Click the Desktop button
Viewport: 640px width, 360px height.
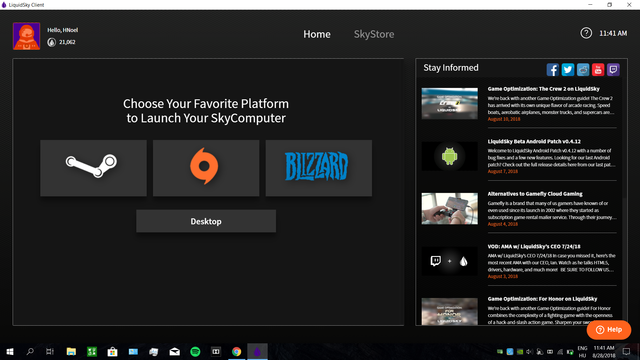click(x=206, y=221)
